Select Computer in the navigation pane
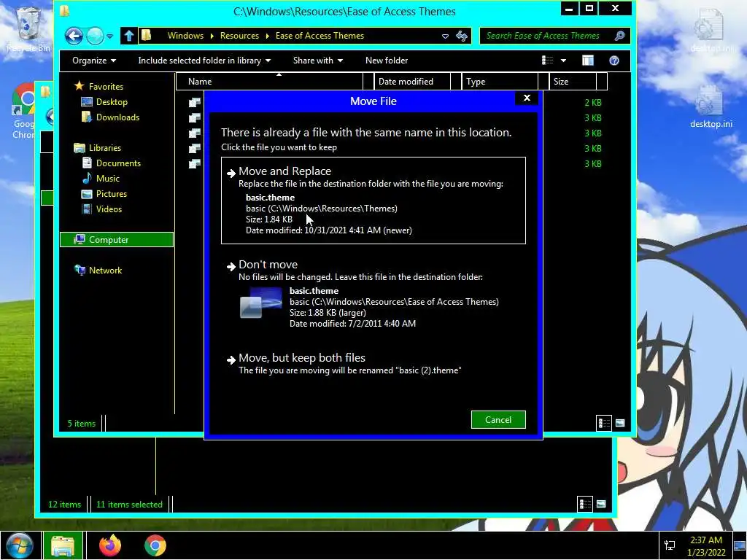This screenshot has height=560, width=747. click(117, 239)
